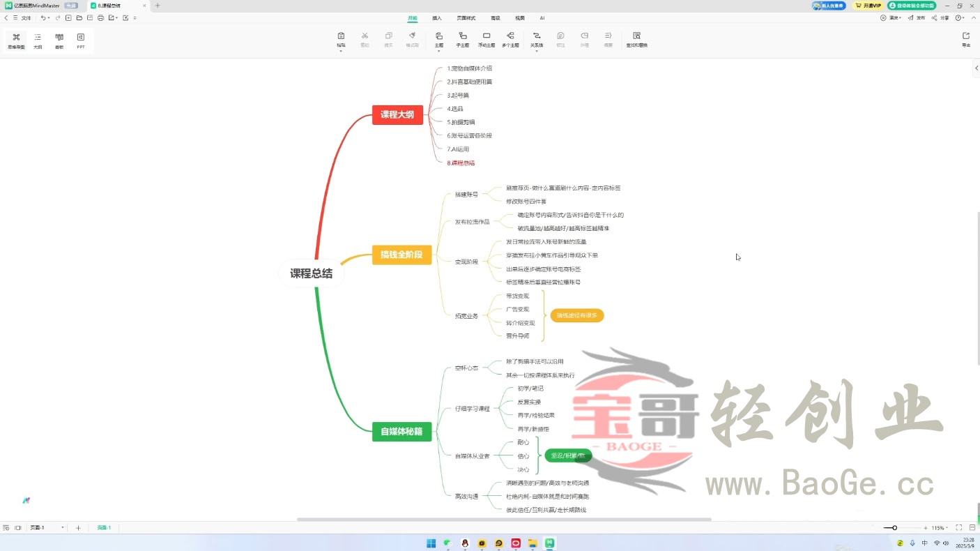The image size is (980, 551).
Task: Click the hamburger menu icon beside 文件
Action: click(x=15, y=17)
